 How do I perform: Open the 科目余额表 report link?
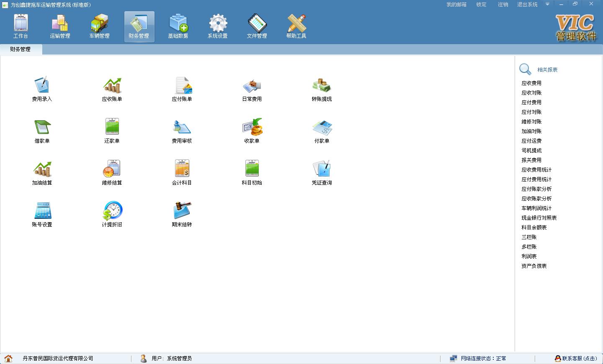[x=534, y=228]
